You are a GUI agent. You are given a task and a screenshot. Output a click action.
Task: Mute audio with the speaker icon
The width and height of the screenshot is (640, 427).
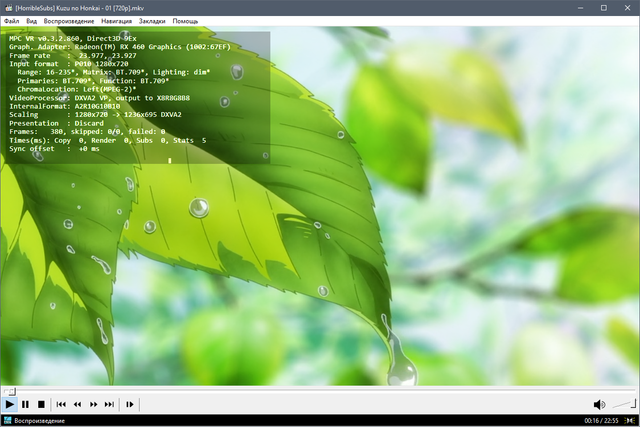599,404
